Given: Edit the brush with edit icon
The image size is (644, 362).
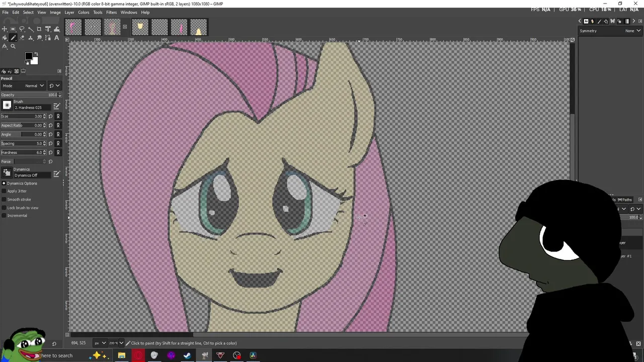Looking at the screenshot, I should [x=57, y=106].
